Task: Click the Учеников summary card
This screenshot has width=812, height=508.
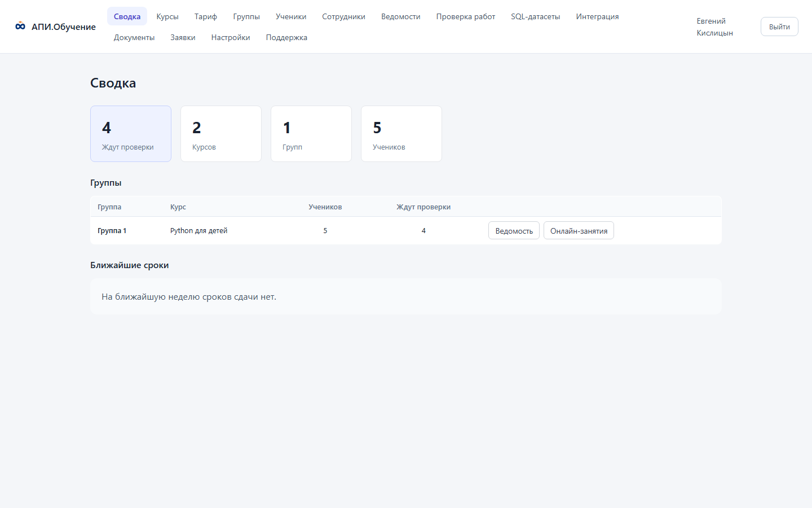Action: (x=401, y=134)
